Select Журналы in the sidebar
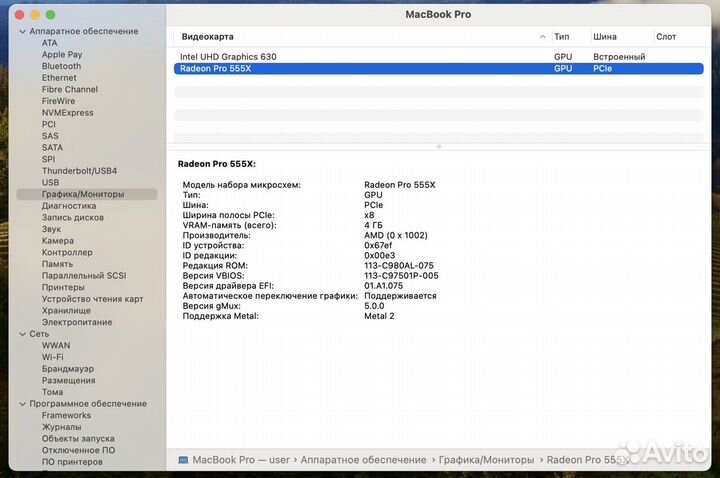This screenshot has width=720, height=478. [x=62, y=427]
